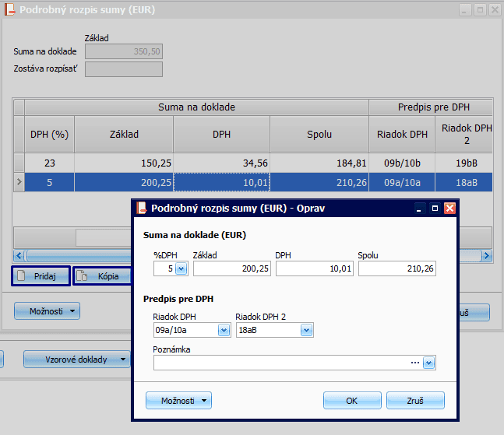Close the Oprav dialog with red X
The height and width of the screenshot is (435, 504).
449,209
